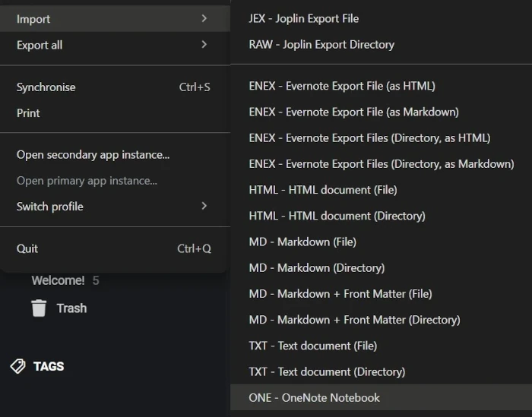Import MD - Markdown (Directory)
This screenshot has height=417, width=532.
click(381, 268)
